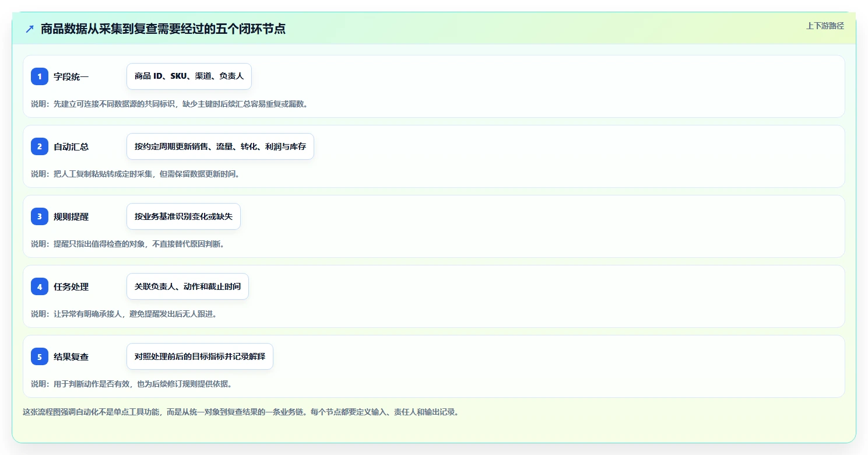Image resolution: width=868 pixels, height=455 pixels.
Task: Click the step 3 number badge
Action: pos(40,216)
